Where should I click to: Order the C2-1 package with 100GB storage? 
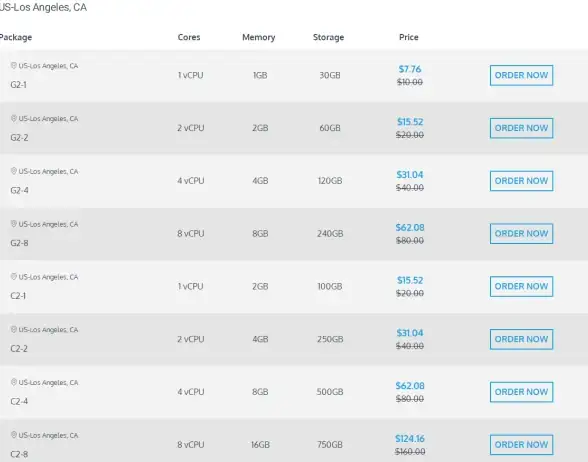[521, 286]
